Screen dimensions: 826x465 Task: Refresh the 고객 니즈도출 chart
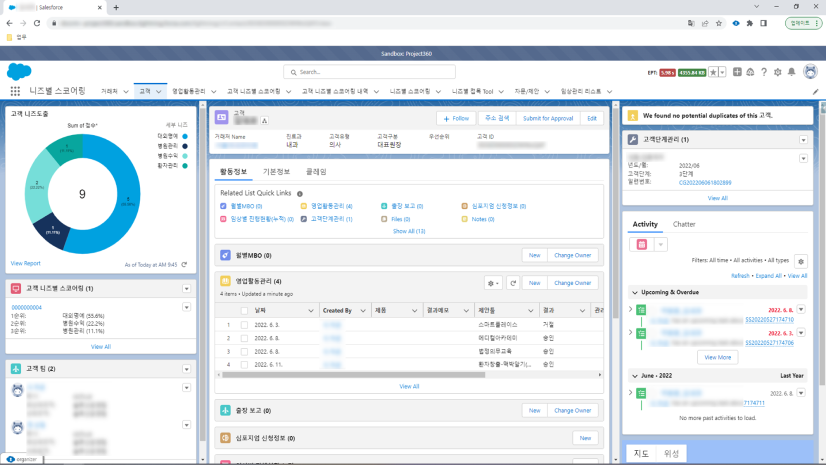[184, 265]
